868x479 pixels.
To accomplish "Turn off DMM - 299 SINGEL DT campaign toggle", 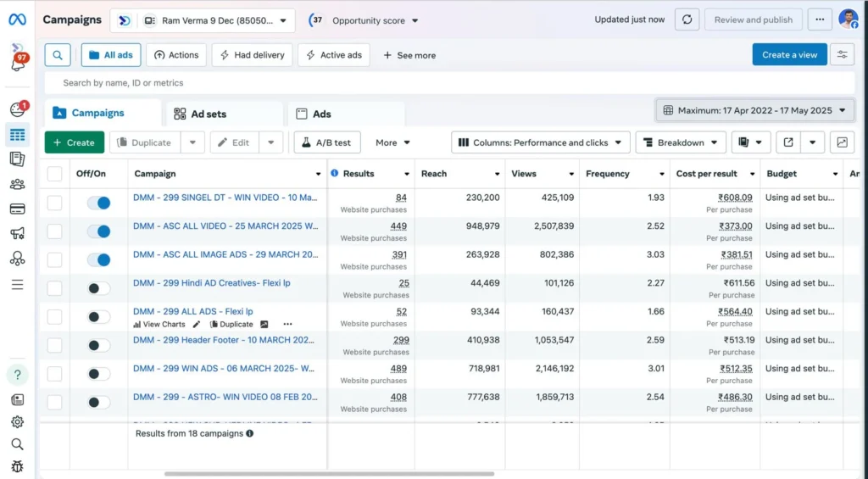I will click(x=99, y=203).
